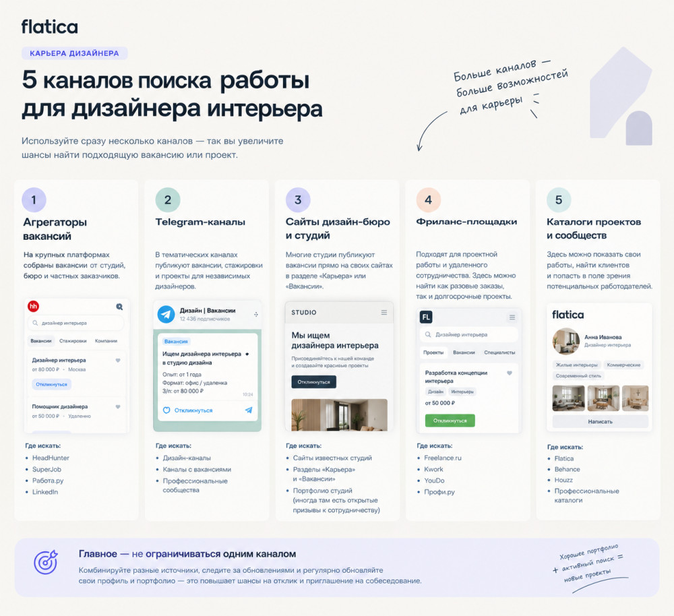Click the Коммерческие tag

pos(623,365)
